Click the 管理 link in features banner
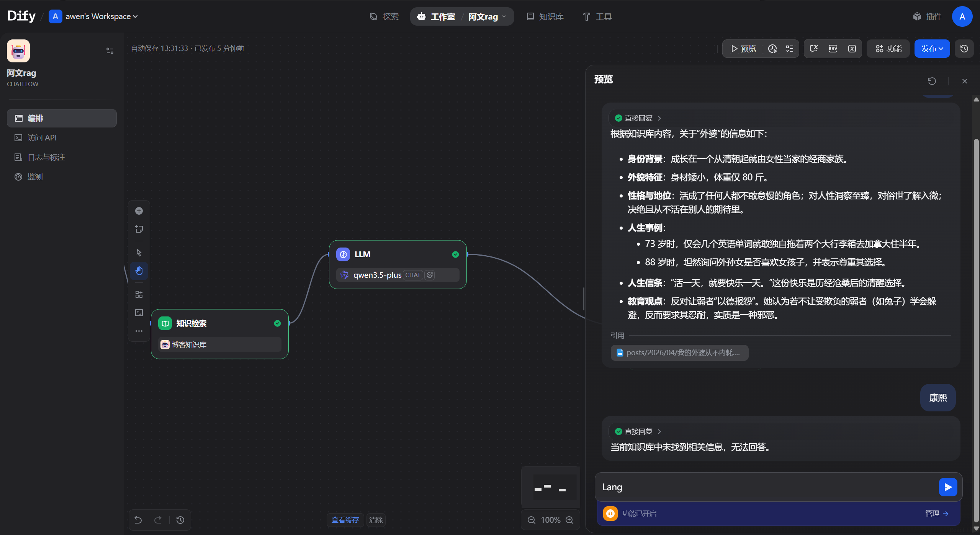The width and height of the screenshot is (980, 535). 937,513
